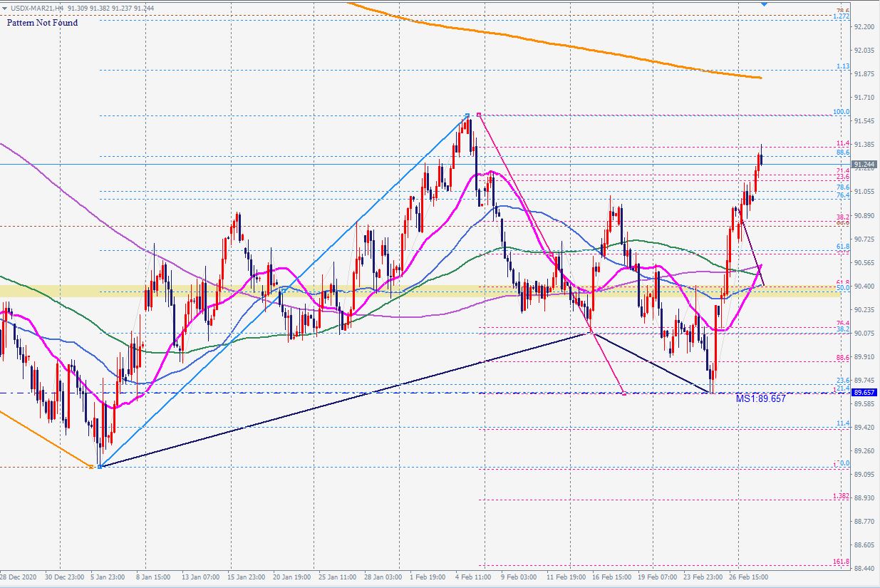Viewport: 880px width, 588px height.
Task: Select the 1.382 pink Fibonacci level label
Action: click(x=841, y=496)
